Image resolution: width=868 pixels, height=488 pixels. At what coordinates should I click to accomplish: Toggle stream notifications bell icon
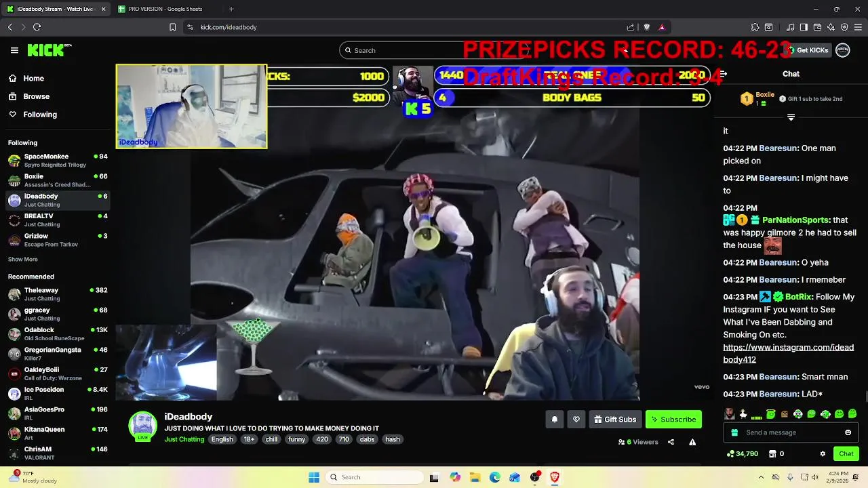554,420
